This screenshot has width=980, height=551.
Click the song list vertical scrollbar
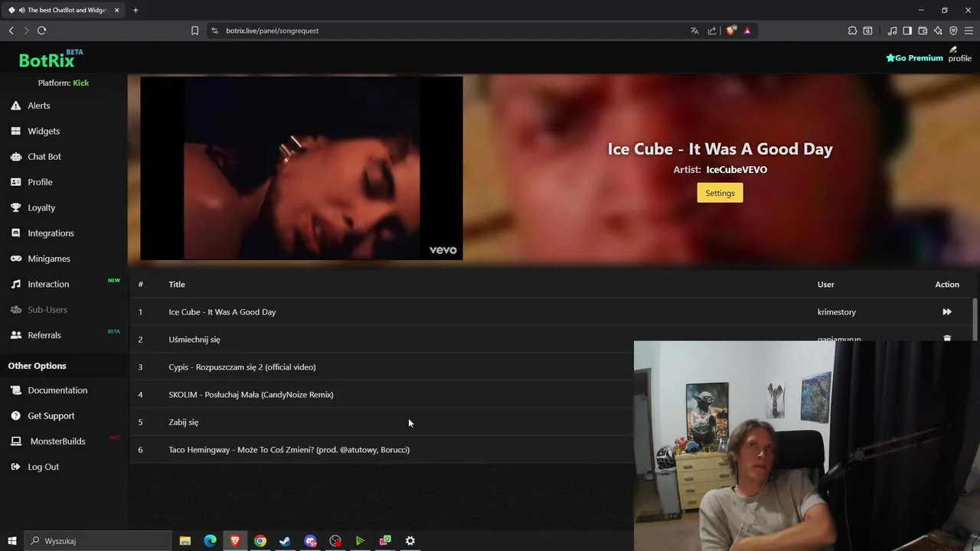pos(975,320)
